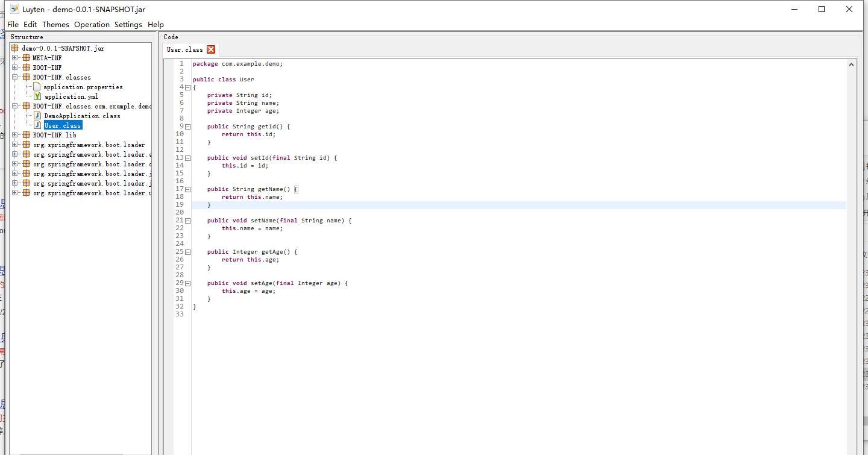Collapse the BOOT-INF.classes node
The image size is (868, 455).
[x=15, y=77]
